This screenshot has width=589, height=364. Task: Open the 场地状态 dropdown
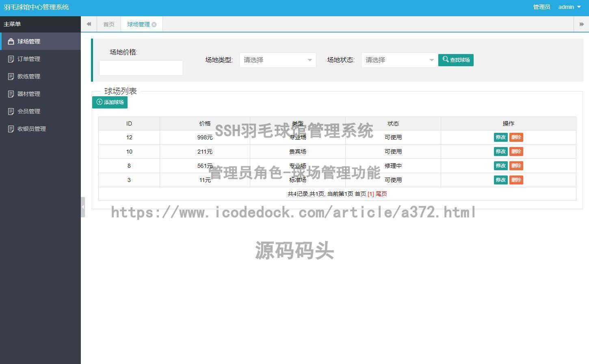point(399,60)
